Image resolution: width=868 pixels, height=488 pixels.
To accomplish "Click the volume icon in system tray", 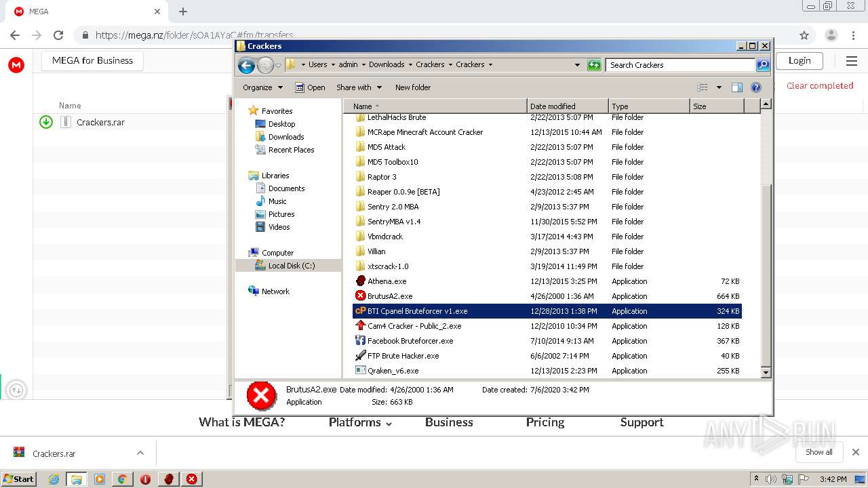I will tap(772, 479).
